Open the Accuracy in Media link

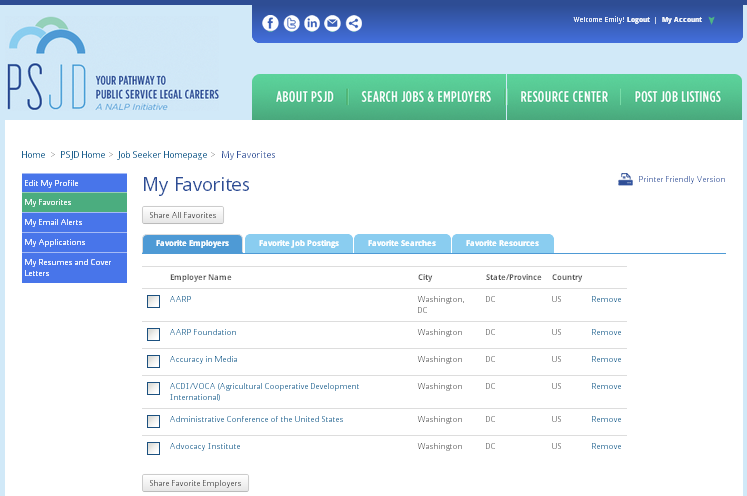tap(203, 359)
